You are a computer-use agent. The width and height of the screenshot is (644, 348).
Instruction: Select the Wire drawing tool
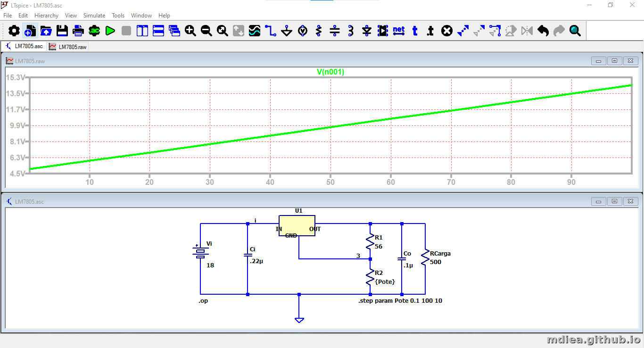(271, 31)
